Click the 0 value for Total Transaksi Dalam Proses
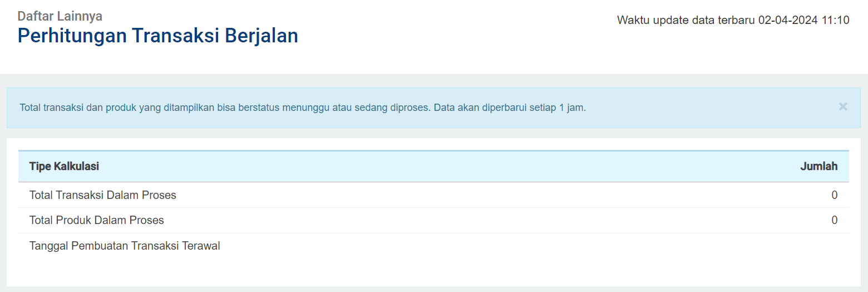The height and width of the screenshot is (292, 868). [x=835, y=195]
